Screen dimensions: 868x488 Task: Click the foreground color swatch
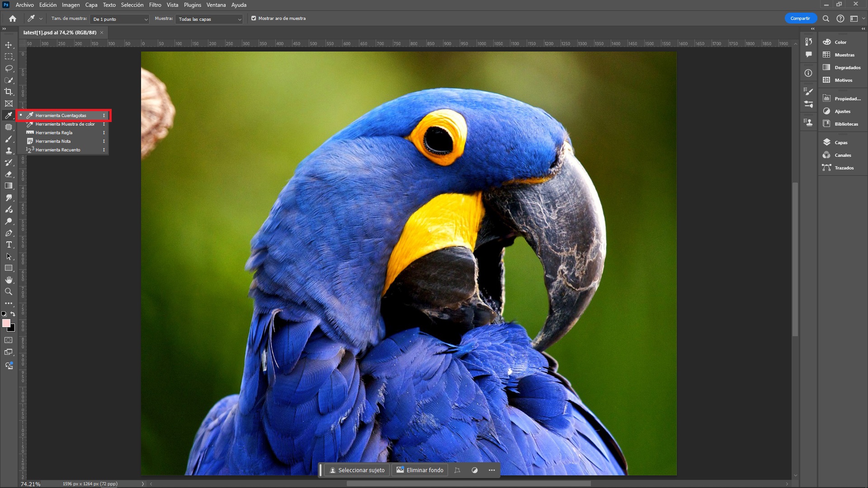click(x=5, y=323)
